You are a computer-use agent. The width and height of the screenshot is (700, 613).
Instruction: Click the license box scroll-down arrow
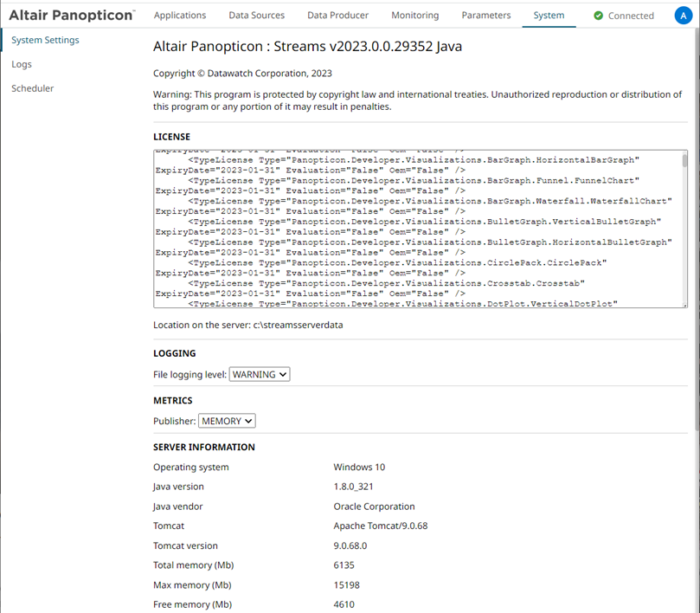684,304
